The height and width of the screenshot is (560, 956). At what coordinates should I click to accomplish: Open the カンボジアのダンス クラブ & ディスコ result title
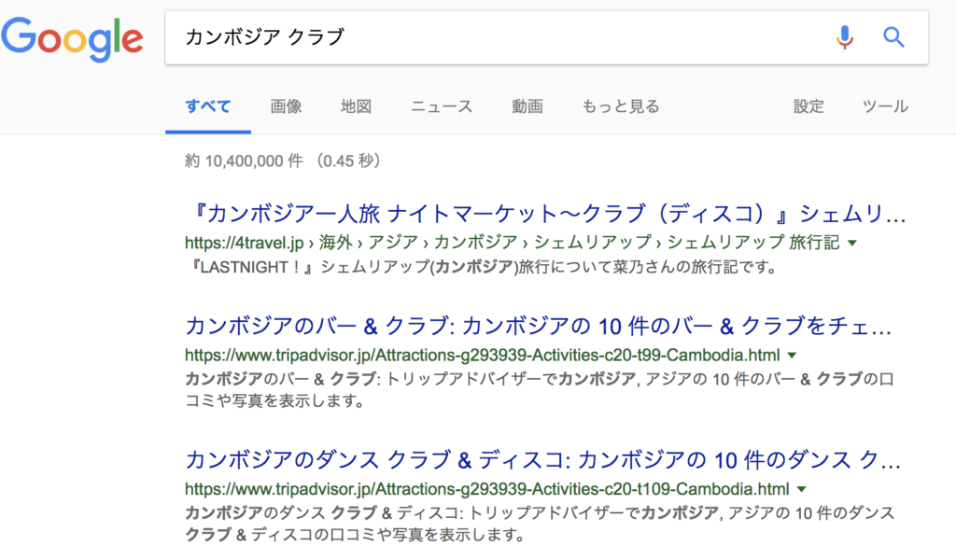coord(543,460)
